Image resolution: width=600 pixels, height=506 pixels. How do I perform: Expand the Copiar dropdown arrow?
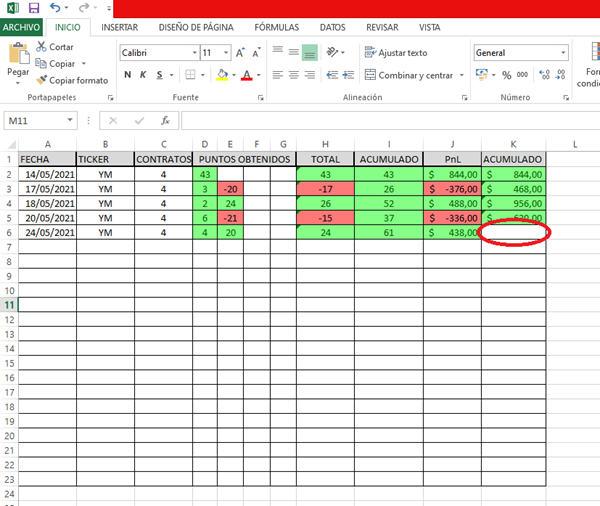click(83, 64)
